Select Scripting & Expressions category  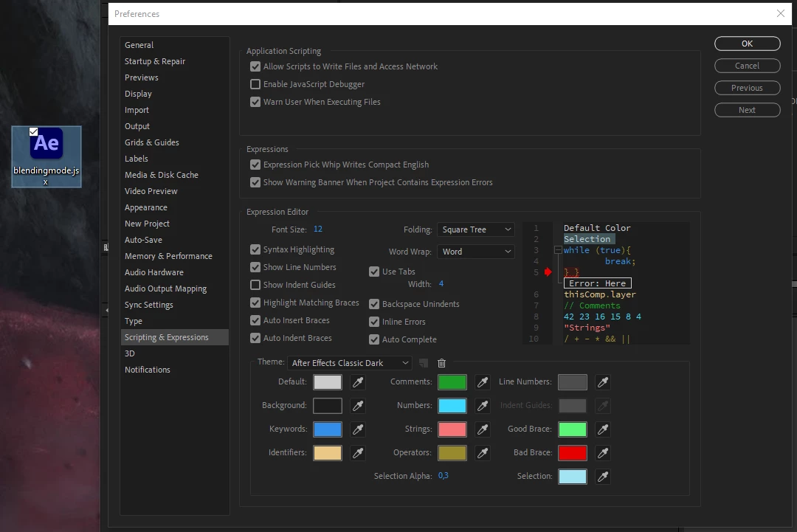[x=174, y=337]
